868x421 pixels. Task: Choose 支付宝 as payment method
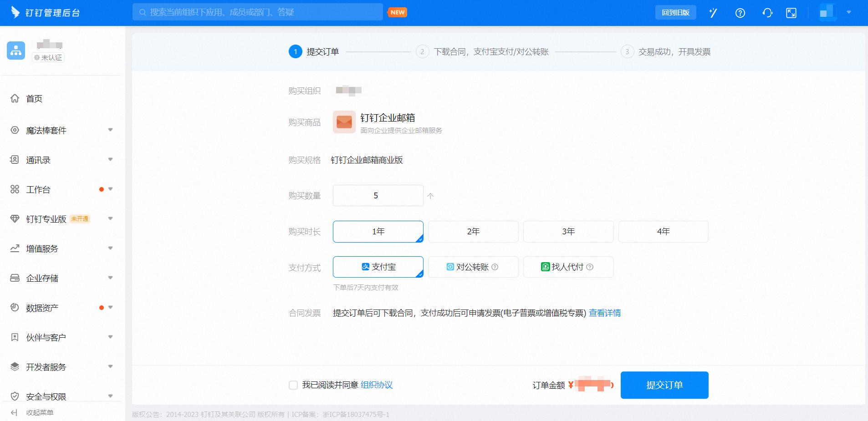tap(378, 267)
